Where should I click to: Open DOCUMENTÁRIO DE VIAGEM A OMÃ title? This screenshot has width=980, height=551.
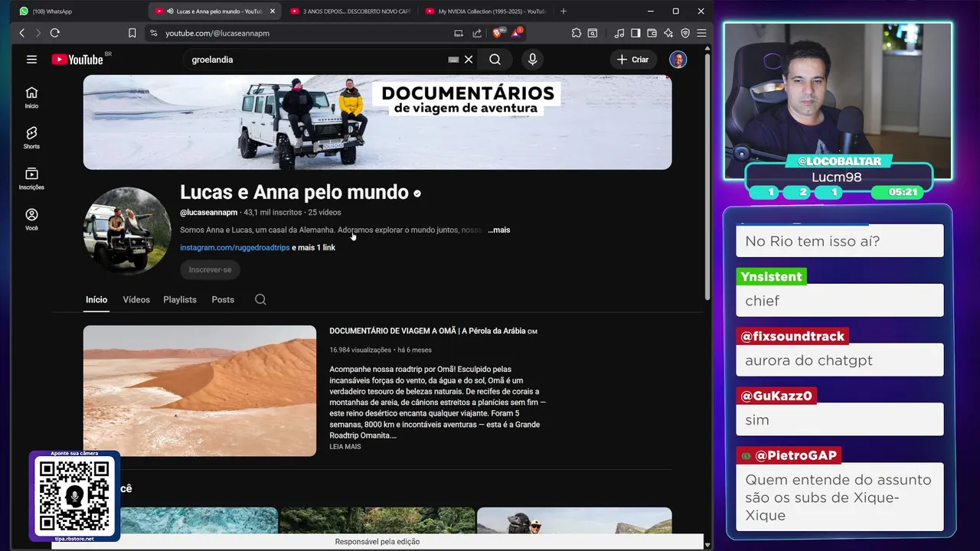point(433,331)
